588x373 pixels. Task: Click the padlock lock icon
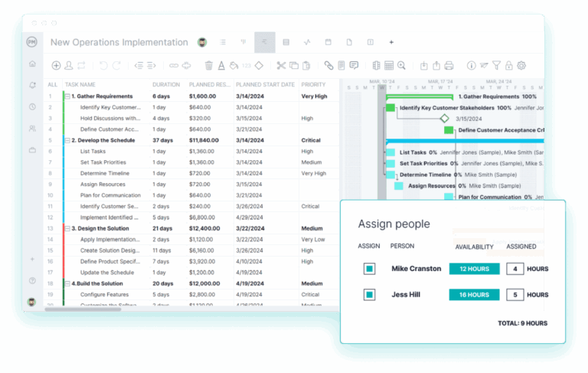509,66
